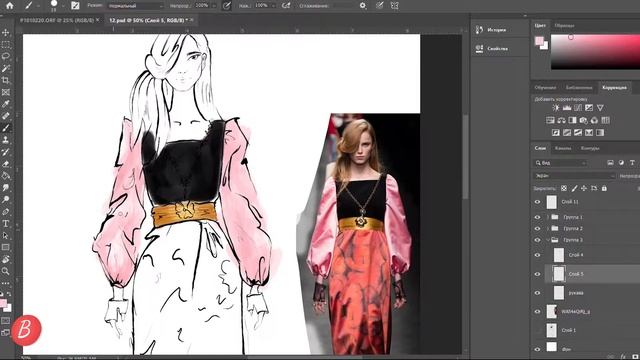Select the Dodge tool
The height and width of the screenshot is (360, 640).
[x=6, y=200]
